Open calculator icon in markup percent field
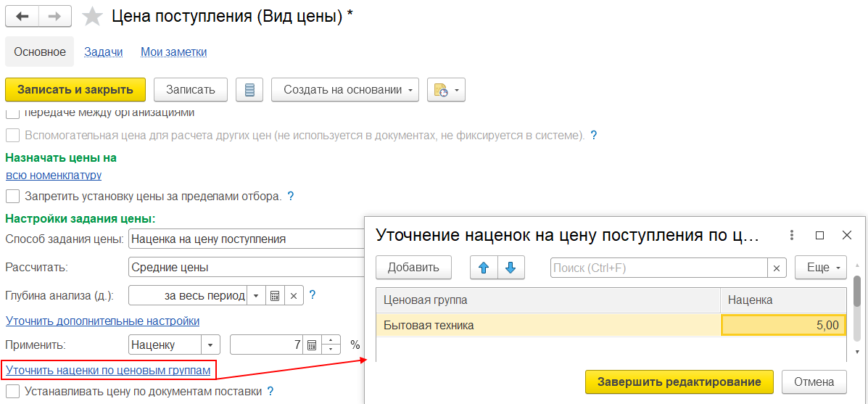This screenshot has width=868, height=404. click(311, 345)
